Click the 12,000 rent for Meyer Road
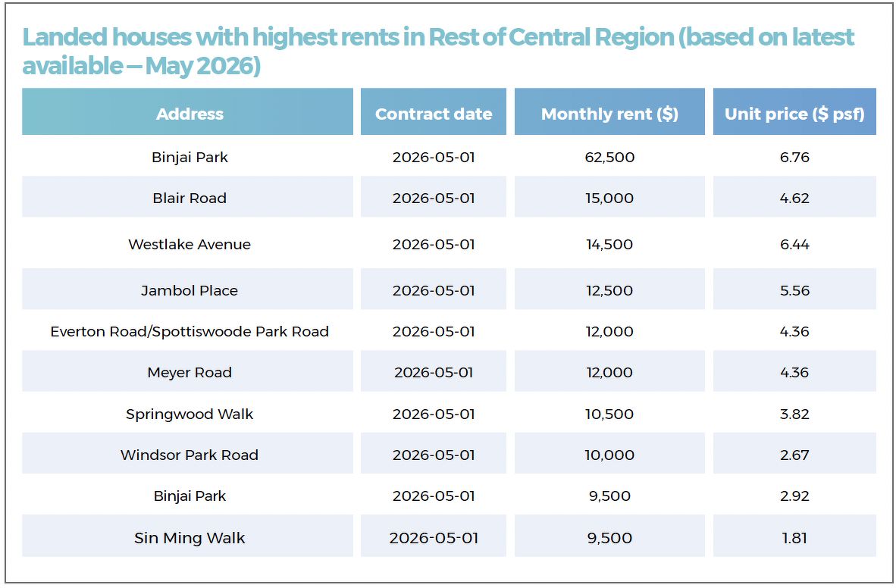This screenshot has height=588, width=896. (609, 373)
